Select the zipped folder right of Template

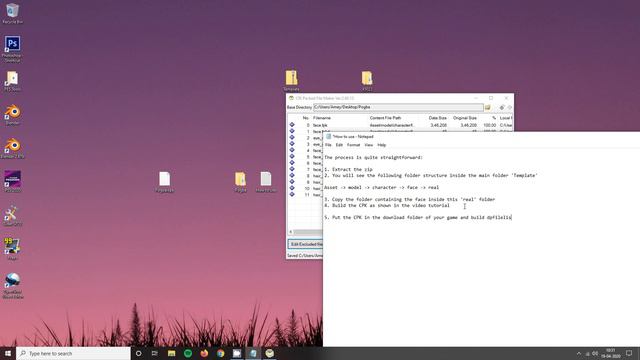click(367, 80)
